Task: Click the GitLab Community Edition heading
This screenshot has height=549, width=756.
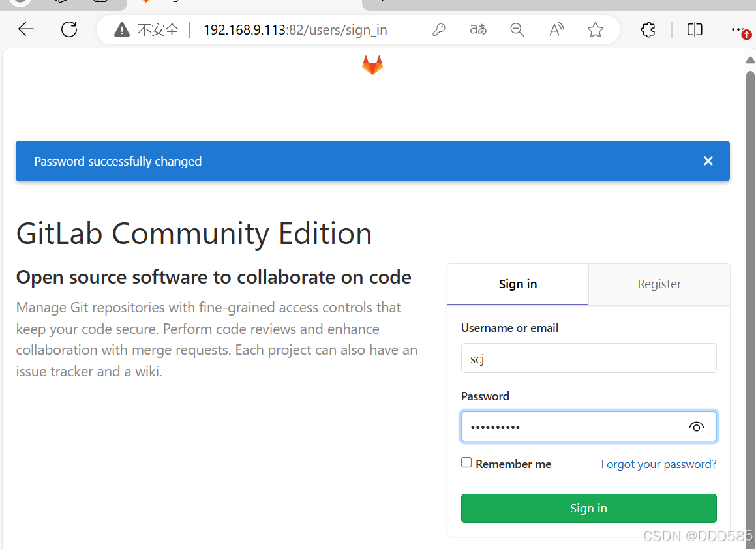Action: click(194, 234)
